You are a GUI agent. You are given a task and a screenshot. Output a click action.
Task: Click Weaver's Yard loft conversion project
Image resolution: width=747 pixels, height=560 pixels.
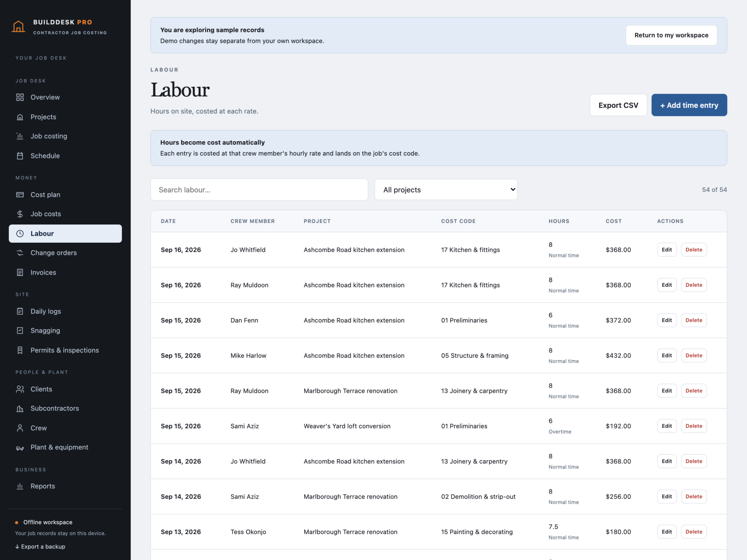coord(347,426)
